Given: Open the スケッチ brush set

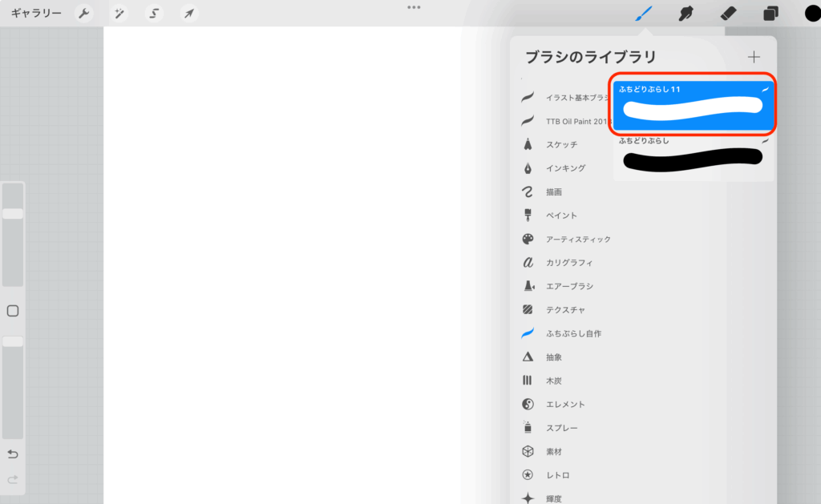Looking at the screenshot, I should click(550, 144).
